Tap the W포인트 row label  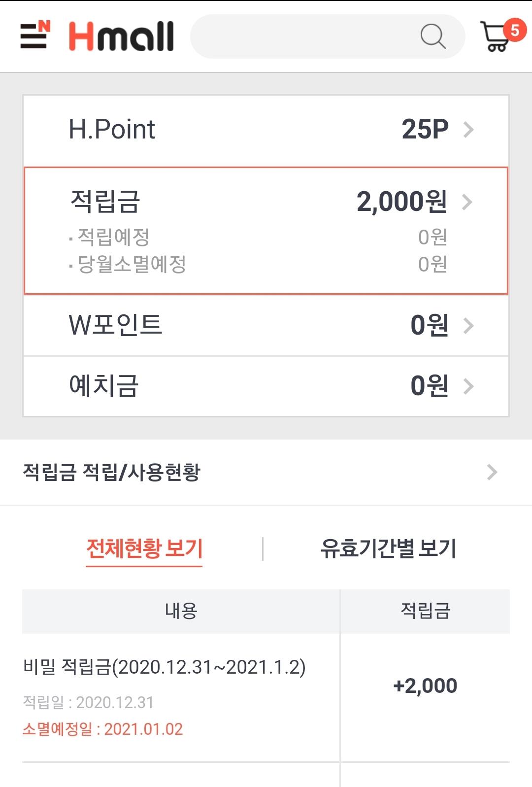(x=115, y=325)
